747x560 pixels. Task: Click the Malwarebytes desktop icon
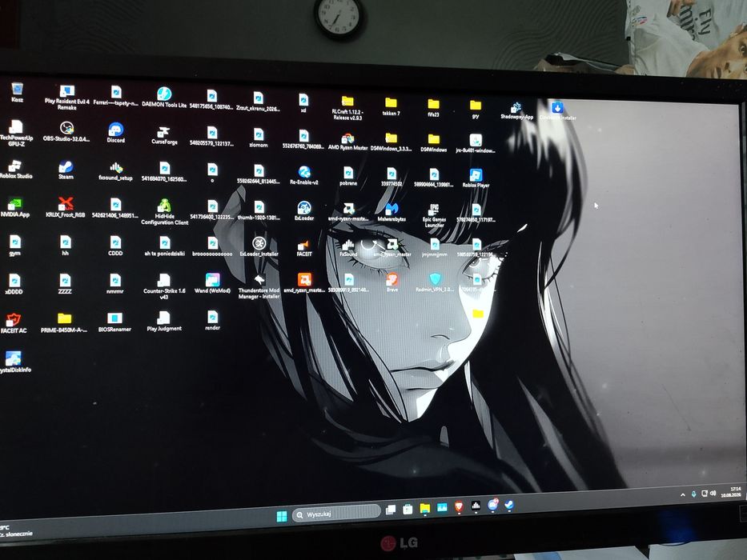point(392,212)
